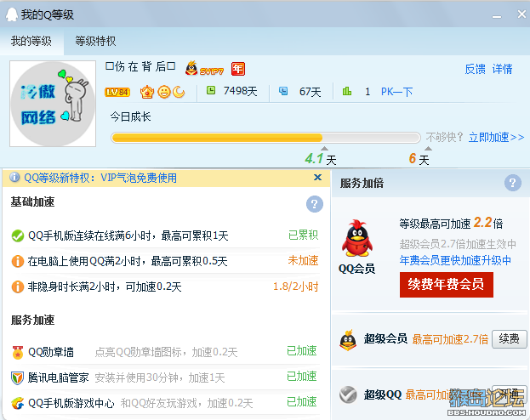Click the 和QQ好友玩游戏，加速0.2天 description
This screenshot has width=530, height=420.
(187, 403)
